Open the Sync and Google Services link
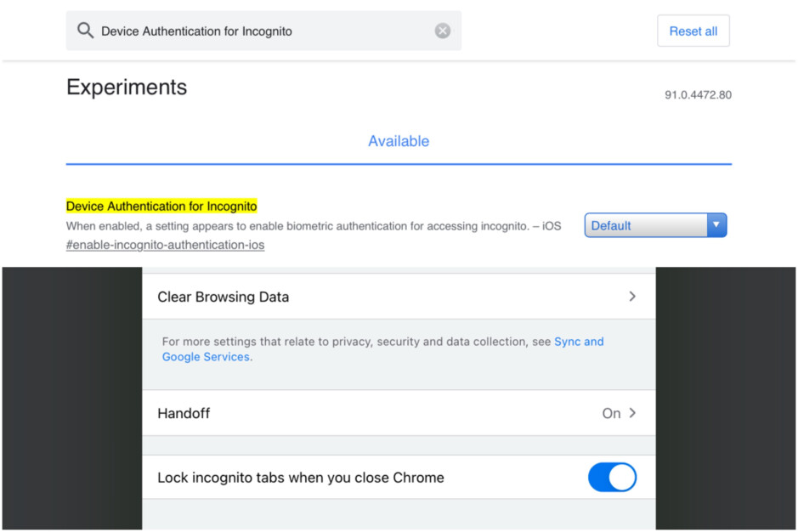Viewport: 798px width, 532px height. 579,341
